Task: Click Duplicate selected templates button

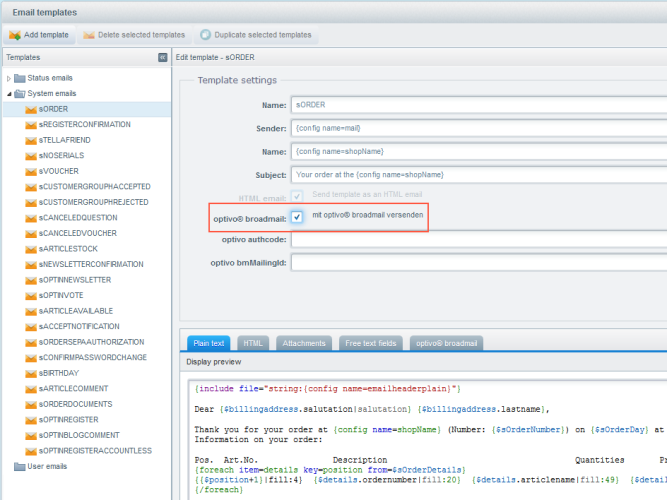Action: 256,35
